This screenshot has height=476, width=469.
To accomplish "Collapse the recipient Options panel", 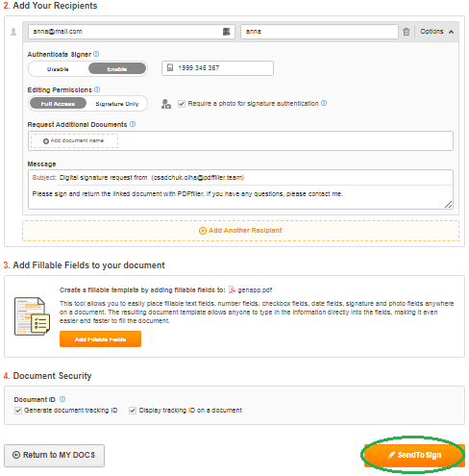I will tap(437, 32).
